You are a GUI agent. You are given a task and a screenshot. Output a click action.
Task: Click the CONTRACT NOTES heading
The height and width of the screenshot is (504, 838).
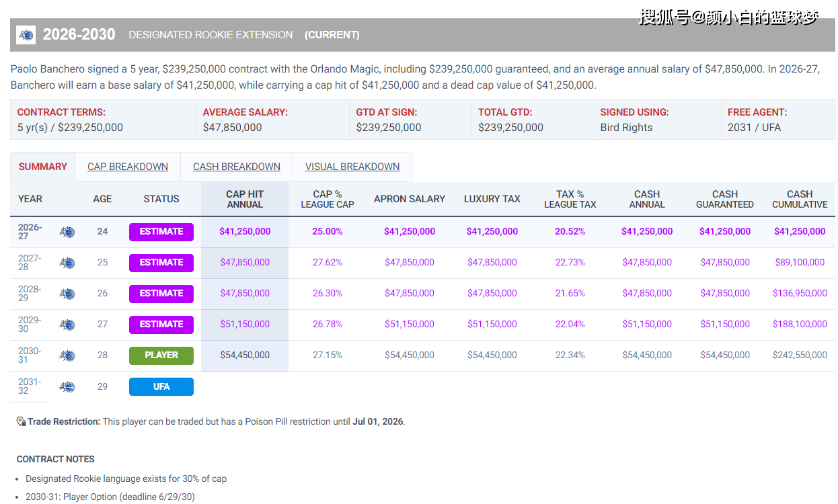(56, 460)
